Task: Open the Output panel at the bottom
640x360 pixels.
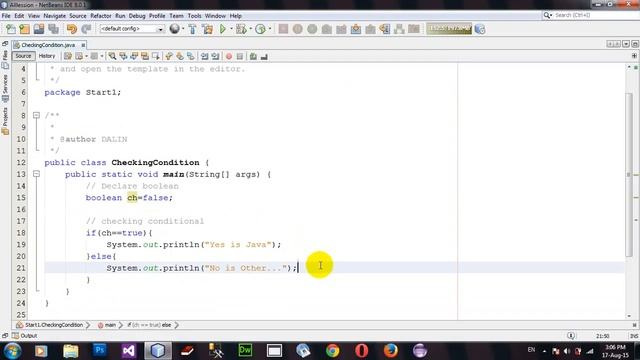Action: (24, 336)
